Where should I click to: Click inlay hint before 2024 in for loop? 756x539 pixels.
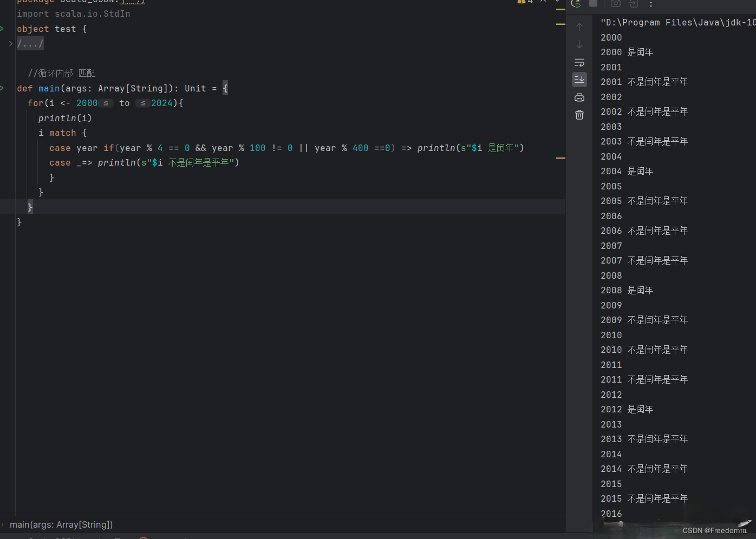coord(143,103)
